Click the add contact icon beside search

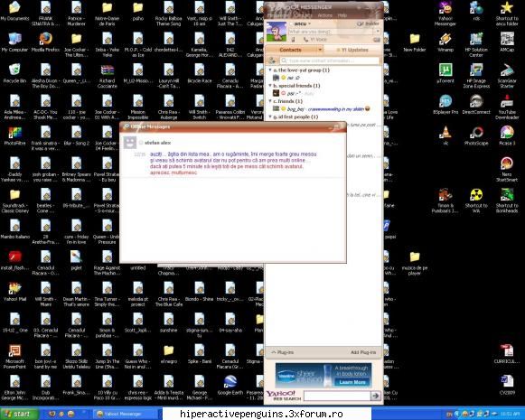[x=272, y=61]
